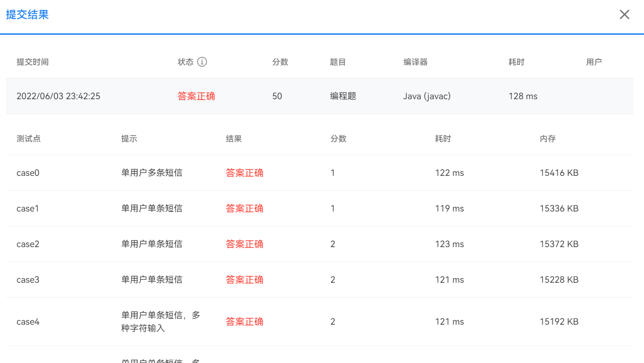644x363 pixels.
Task: Click the 用户 column header
Action: click(x=594, y=62)
